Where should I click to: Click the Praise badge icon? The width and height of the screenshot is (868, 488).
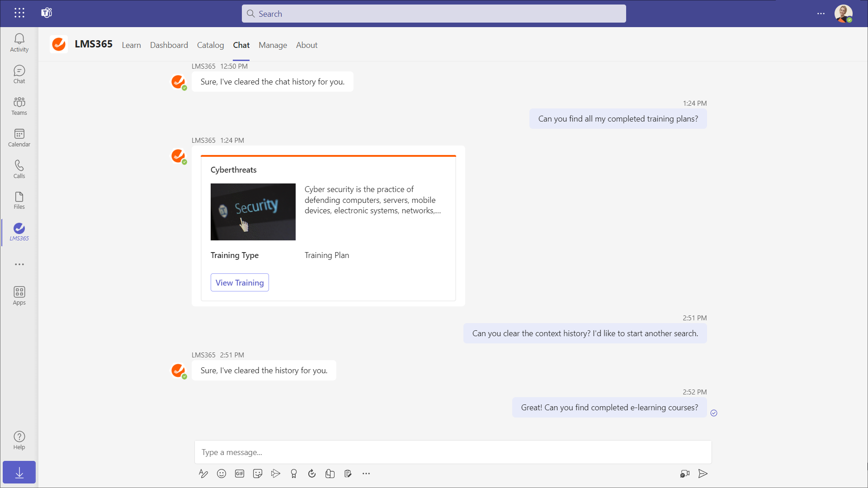tap(294, 474)
